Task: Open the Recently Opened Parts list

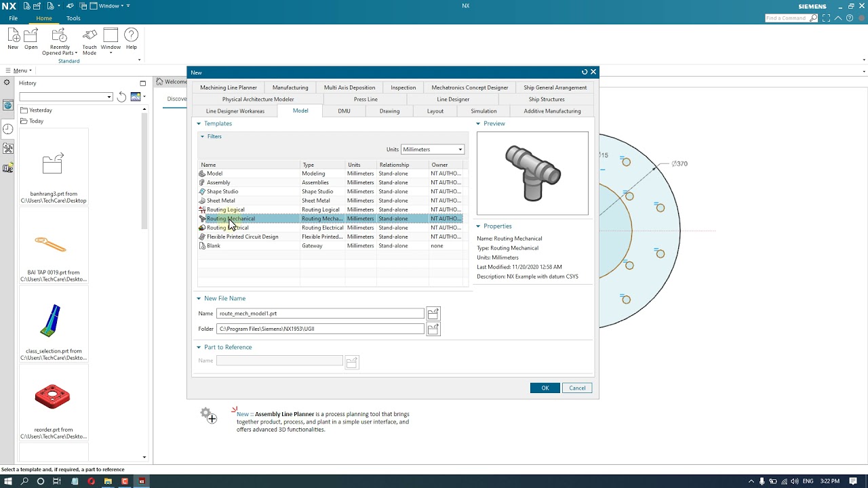Action: coord(60,41)
